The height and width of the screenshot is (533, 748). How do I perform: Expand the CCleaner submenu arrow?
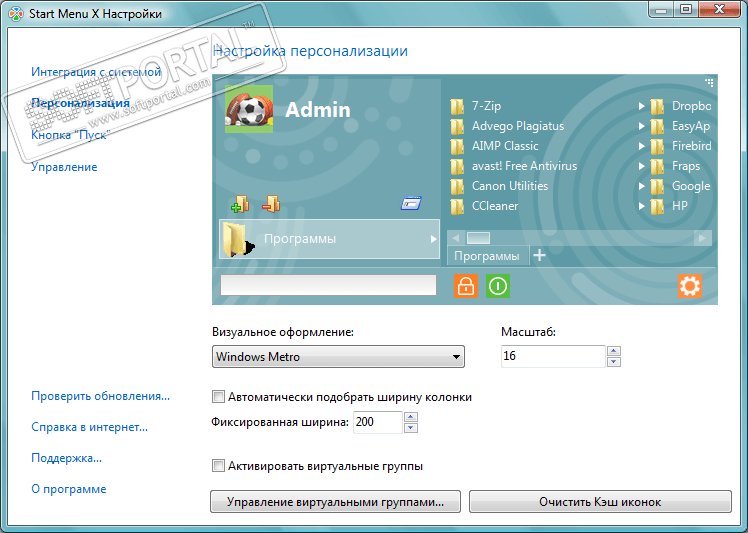(642, 207)
